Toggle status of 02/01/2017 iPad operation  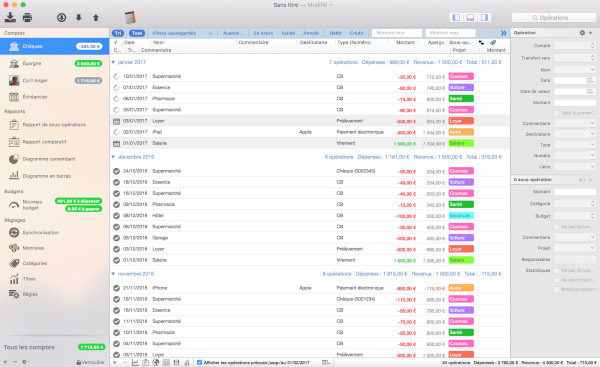click(x=116, y=132)
